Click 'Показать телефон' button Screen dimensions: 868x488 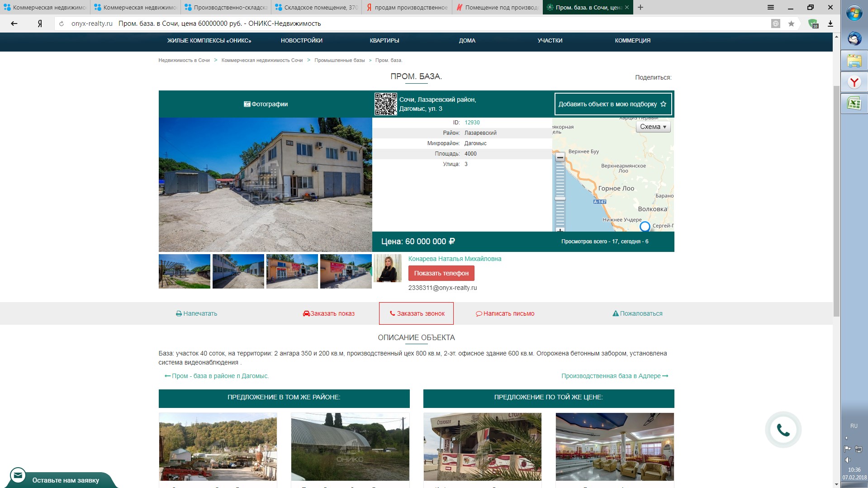(441, 273)
